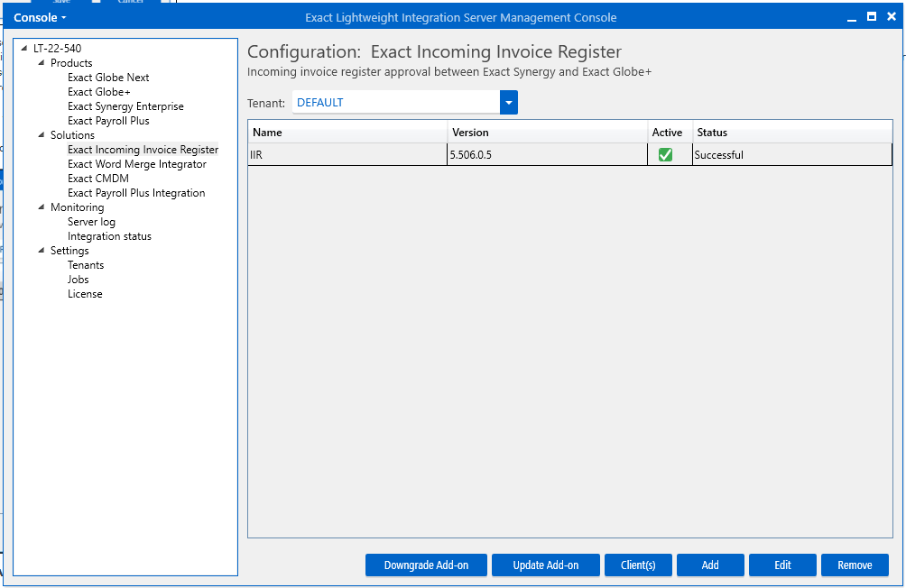The height and width of the screenshot is (588, 906).
Task: Open Server log under Monitoring
Action: click(91, 222)
